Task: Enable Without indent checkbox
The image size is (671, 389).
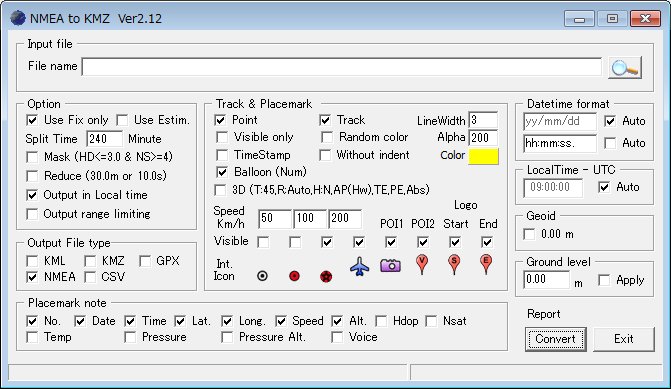Action: [x=325, y=155]
